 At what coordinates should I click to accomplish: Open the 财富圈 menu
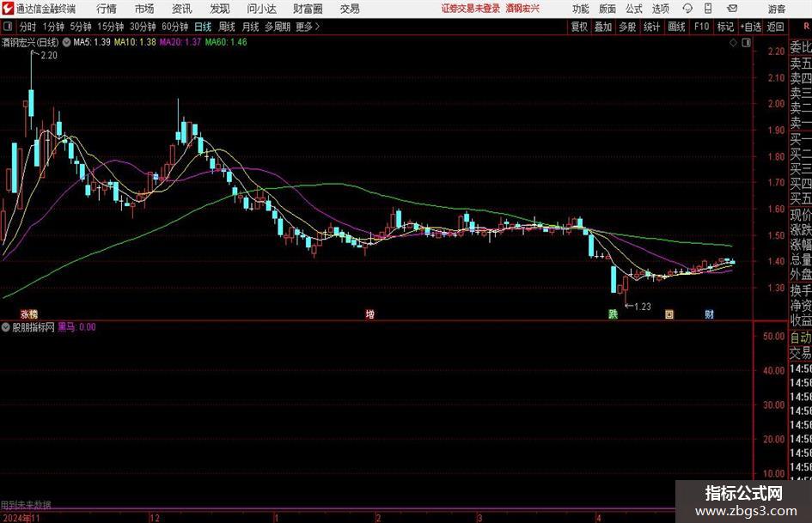pos(308,9)
